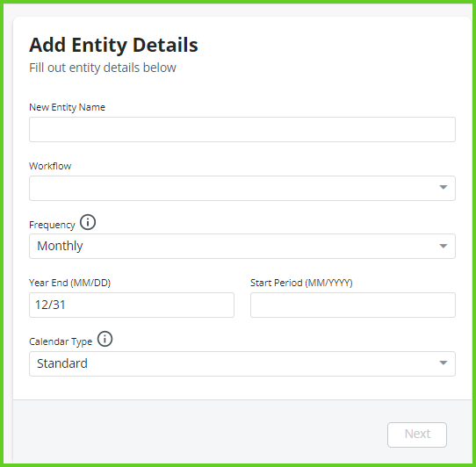Focus the New Entity Name text field
The height and width of the screenshot is (467, 476).
click(242, 129)
